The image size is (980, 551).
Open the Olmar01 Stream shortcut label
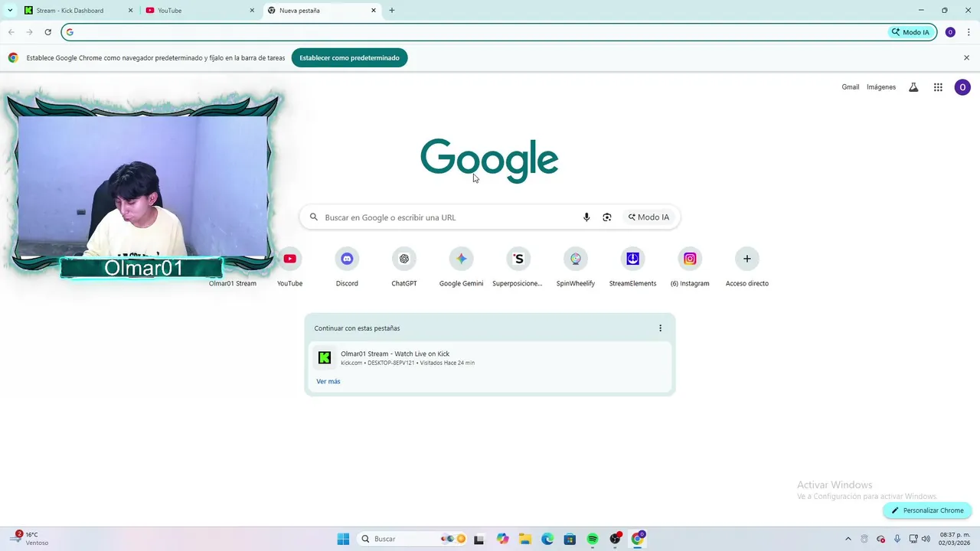click(233, 283)
